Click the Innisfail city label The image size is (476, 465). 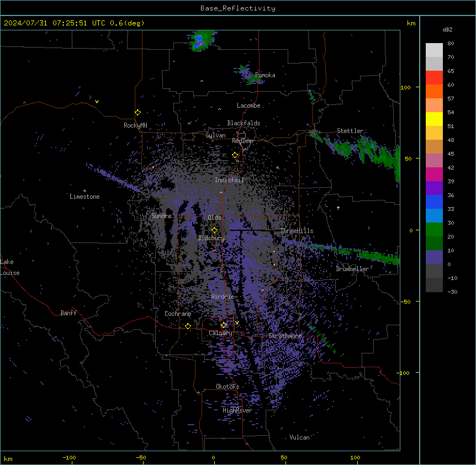click(x=229, y=180)
